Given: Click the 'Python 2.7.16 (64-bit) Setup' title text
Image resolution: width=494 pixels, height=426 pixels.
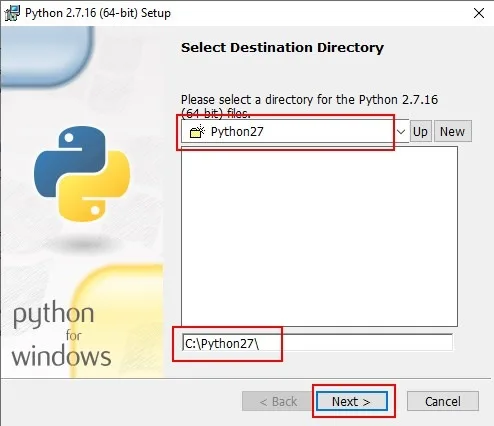Looking at the screenshot, I should (x=98, y=13).
